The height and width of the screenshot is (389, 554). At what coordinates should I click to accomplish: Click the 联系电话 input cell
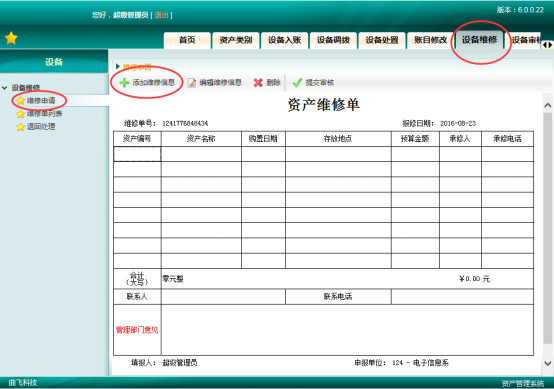pyautogui.click(x=462, y=296)
